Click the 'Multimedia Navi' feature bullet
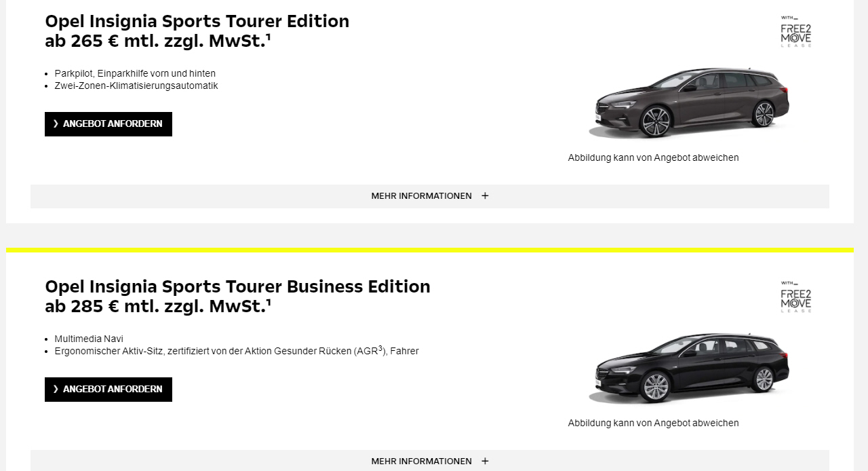Image resolution: width=868 pixels, height=471 pixels. tap(89, 339)
